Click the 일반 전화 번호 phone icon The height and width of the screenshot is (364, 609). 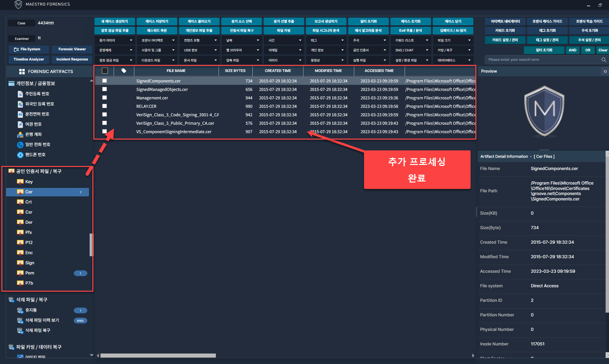coord(20,145)
